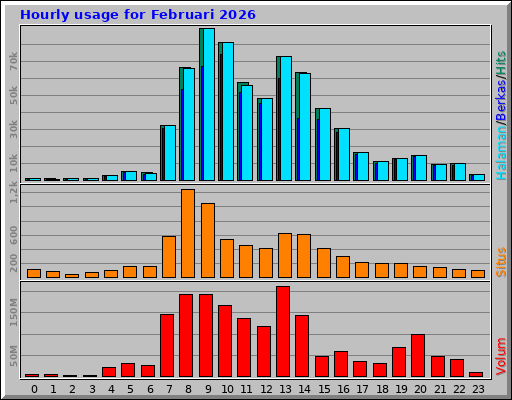Viewport: 512px width, 400px height.
Task: Click the "Hits" legend label
Action: tap(501, 64)
